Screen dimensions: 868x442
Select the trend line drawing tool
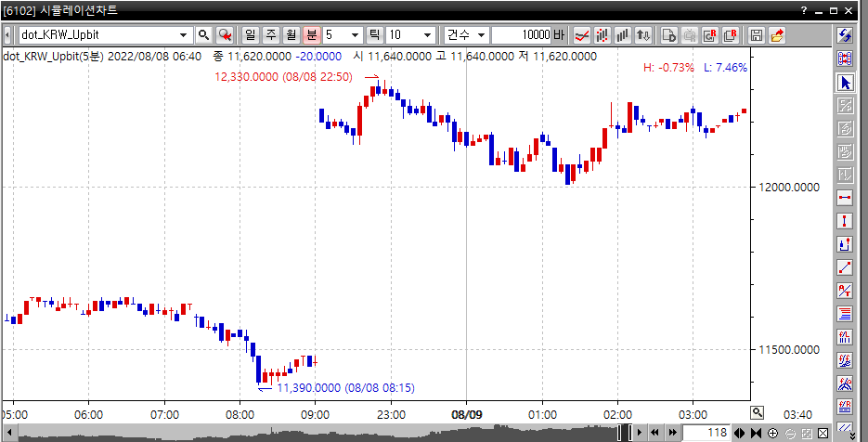(x=845, y=266)
